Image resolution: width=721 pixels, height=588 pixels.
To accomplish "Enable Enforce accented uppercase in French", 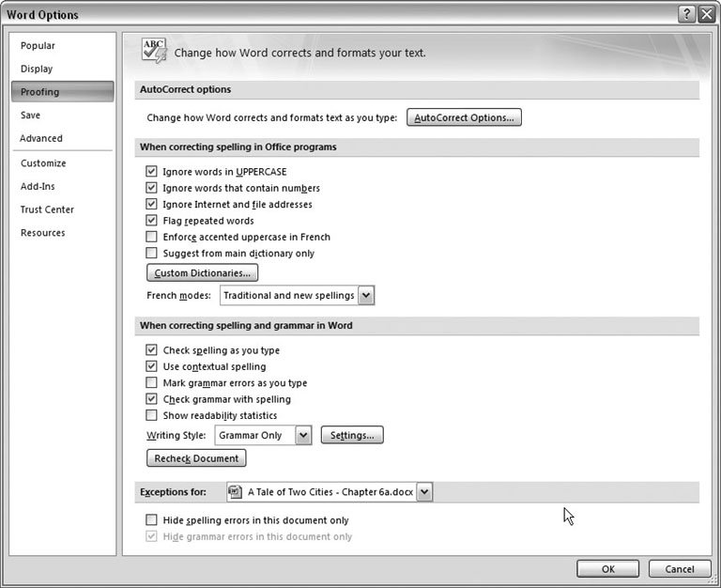I will click(x=151, y=237).
